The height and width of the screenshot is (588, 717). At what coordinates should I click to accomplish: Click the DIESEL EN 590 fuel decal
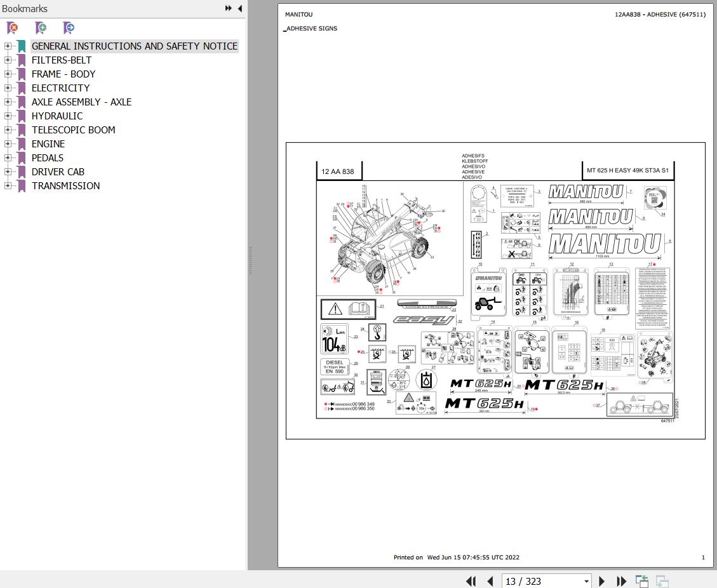click(x=335, y=366)
